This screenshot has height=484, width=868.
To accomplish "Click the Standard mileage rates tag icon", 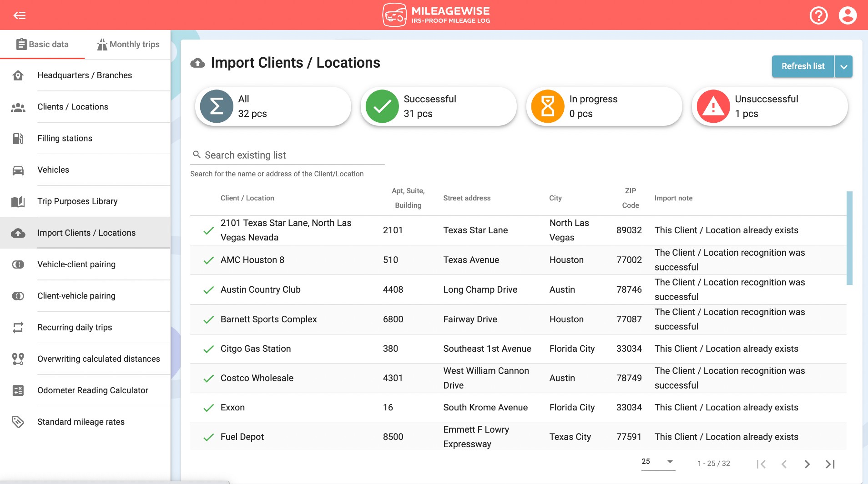I will coord(18,422).
